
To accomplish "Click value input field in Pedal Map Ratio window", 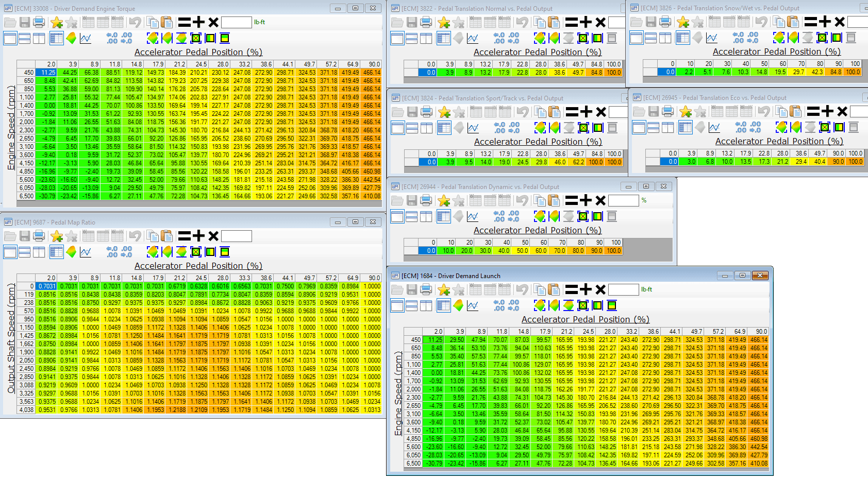I will pos(237,236).
